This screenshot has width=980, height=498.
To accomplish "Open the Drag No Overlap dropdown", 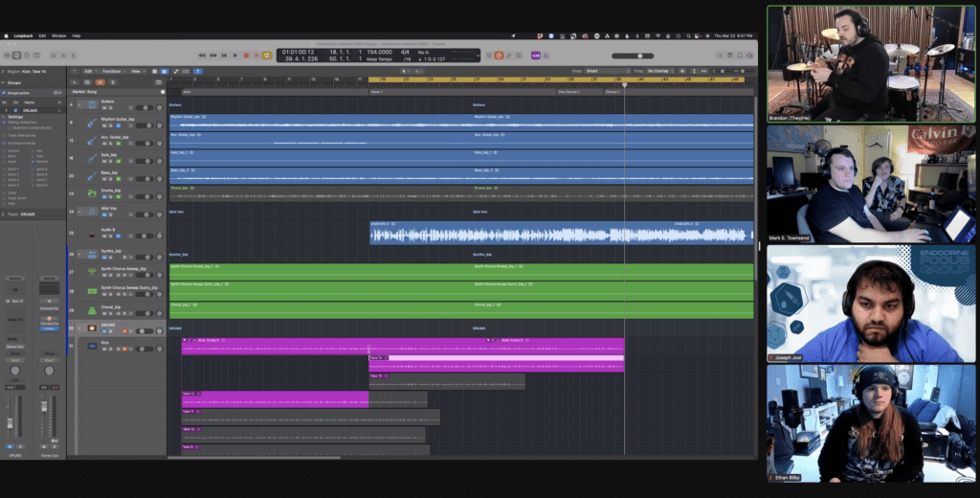I will 660,71.
